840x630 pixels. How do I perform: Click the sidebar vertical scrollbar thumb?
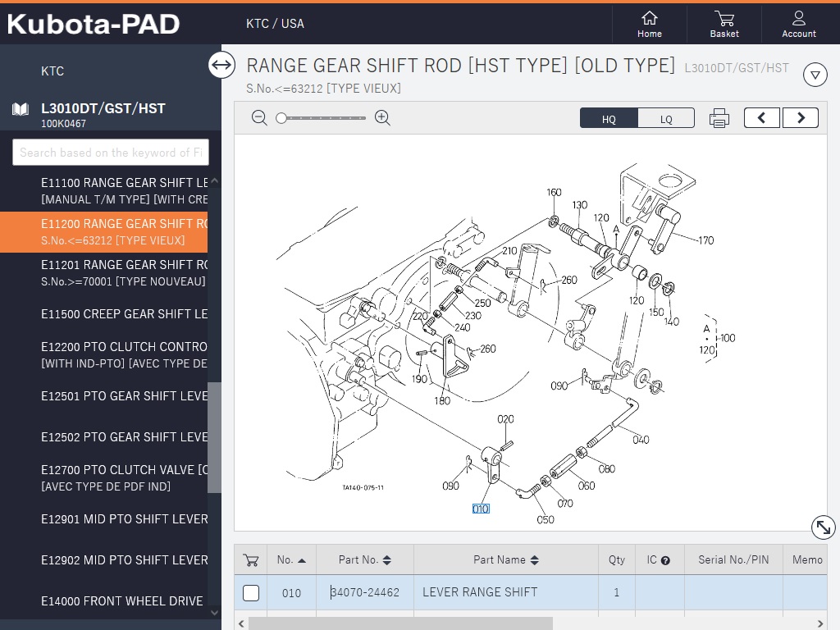point(214,437)
